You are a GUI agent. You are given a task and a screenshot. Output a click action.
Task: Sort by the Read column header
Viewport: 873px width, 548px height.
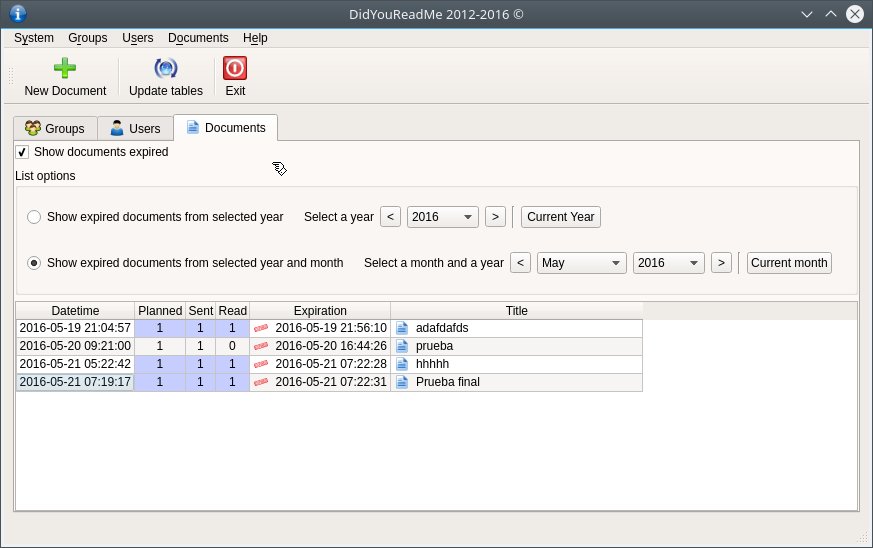click(x=232, y=311)
